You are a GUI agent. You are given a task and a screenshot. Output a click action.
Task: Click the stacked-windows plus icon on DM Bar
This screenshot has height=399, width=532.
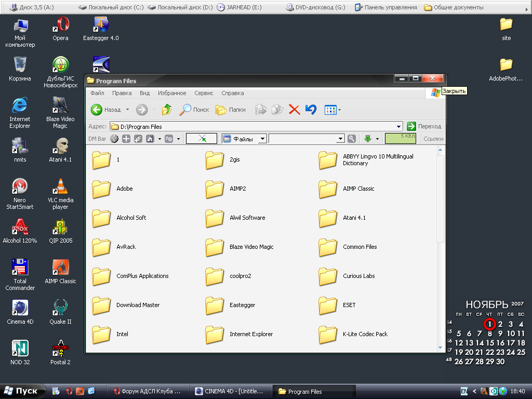click(x=138, y=139)
